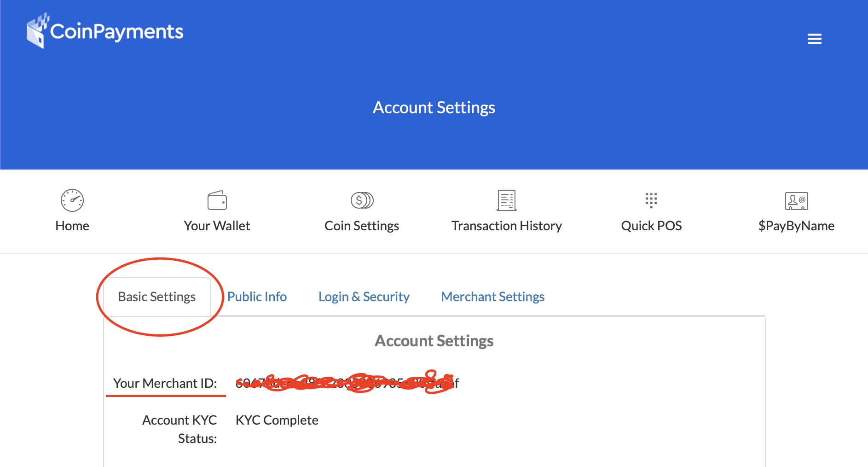Click the Coin Settings coins icon
The image size is (868, 467).
[362, 200]
